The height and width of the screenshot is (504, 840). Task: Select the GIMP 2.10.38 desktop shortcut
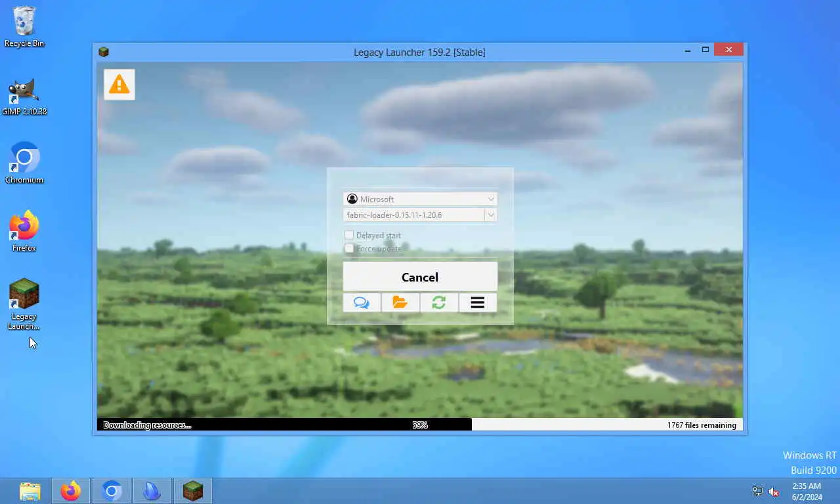pyautogui.click(x=24, y=96)
